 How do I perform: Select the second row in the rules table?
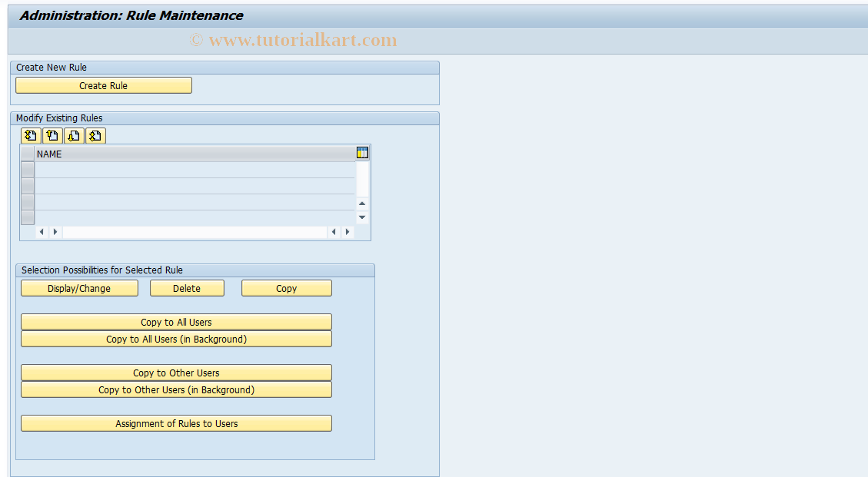tap(28, 185)
